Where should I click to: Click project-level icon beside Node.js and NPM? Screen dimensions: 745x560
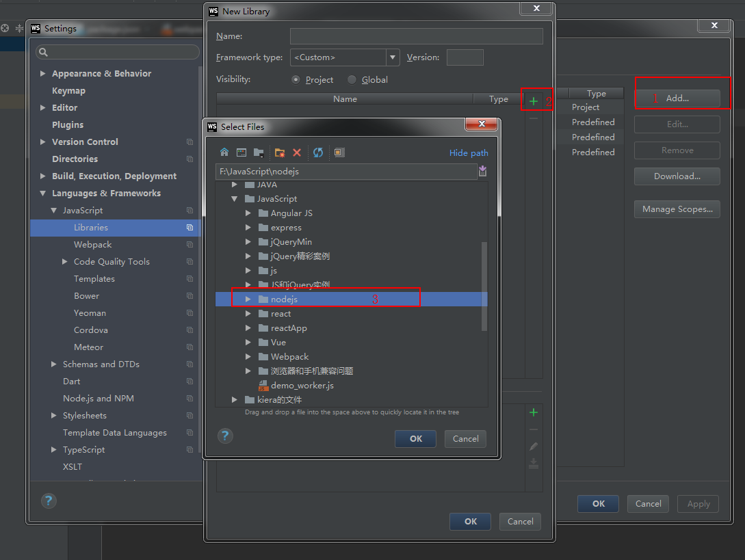coord(189,399)
